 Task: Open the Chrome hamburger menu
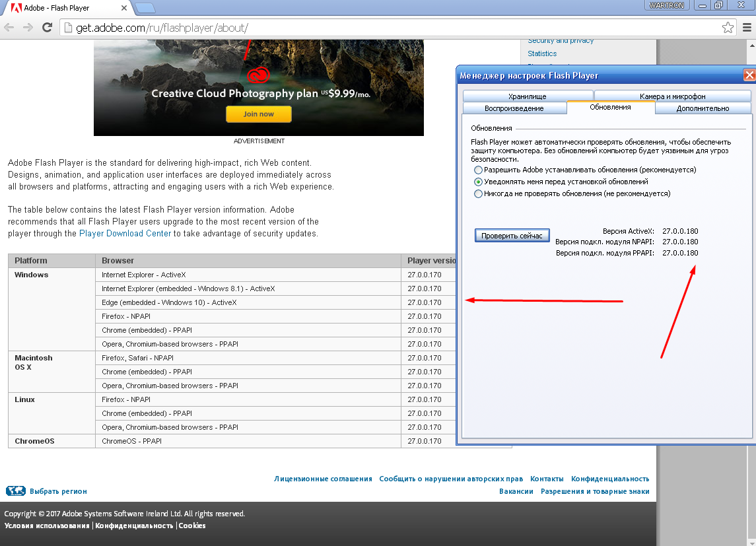[x=747, y=28]
